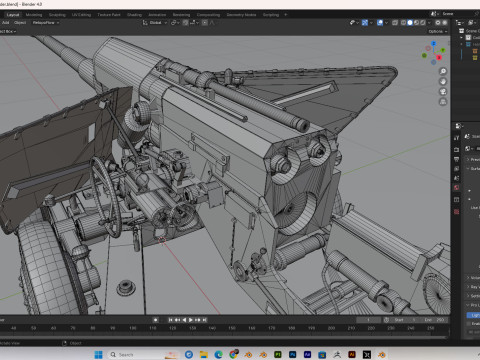Open the scene selector icon
This screenshot has height=360, width=480.
point(434,14)
